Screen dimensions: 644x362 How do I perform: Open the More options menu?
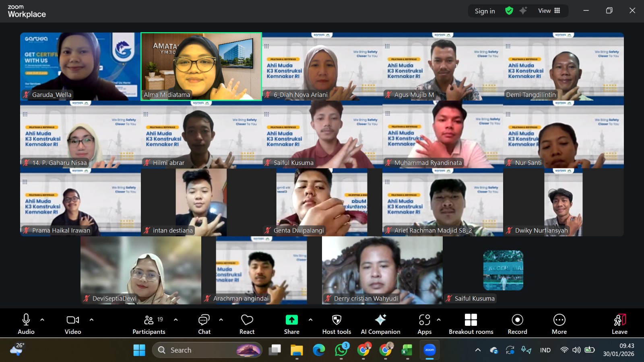(x=559, y=324)
